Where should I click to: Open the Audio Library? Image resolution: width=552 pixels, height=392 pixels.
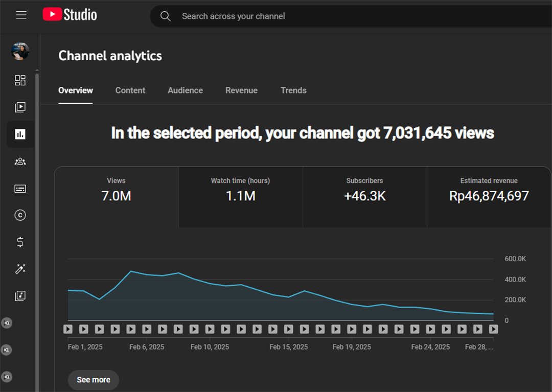(x=20, y=295)
